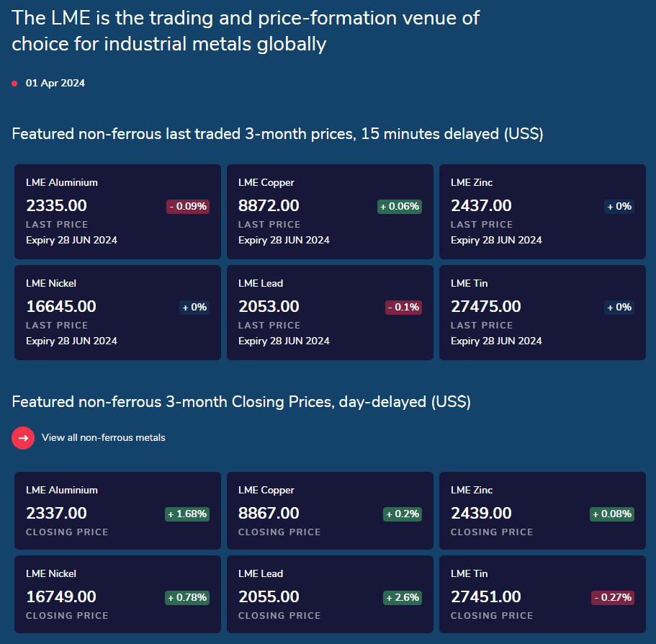Click the last traded 3-month prices heading
Viewport: 656px width, 644px height.
[x=277, y=134]
